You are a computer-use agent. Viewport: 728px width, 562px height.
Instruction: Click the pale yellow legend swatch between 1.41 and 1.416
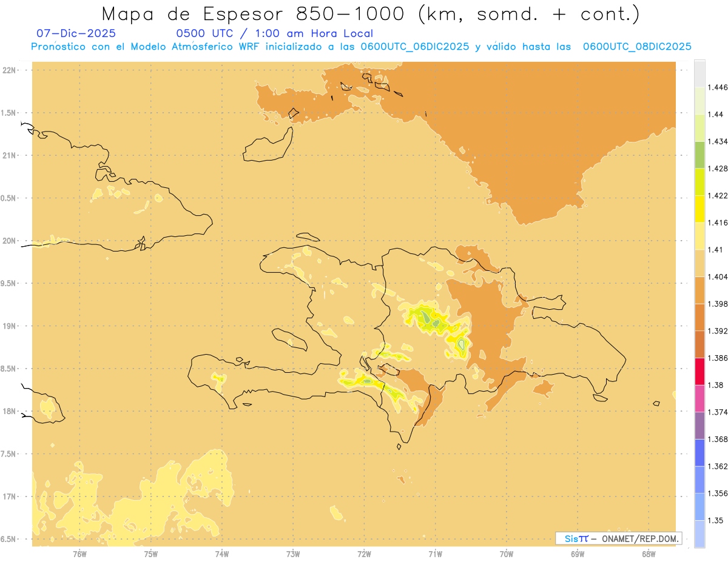coord(699,236)
